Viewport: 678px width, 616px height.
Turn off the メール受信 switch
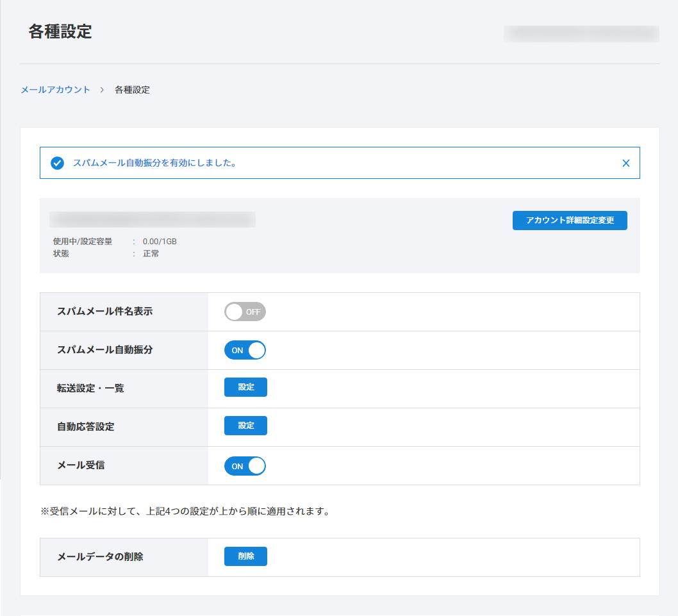[245, 466]
